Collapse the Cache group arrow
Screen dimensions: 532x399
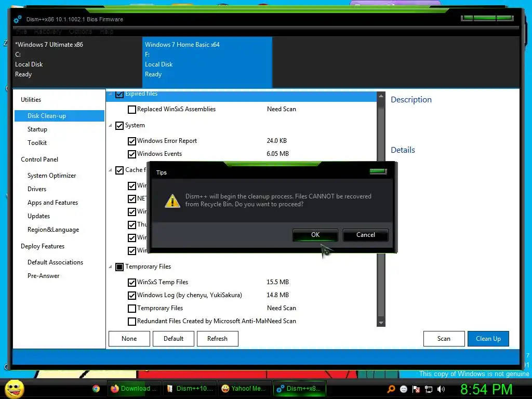click(x=110, y=170)
